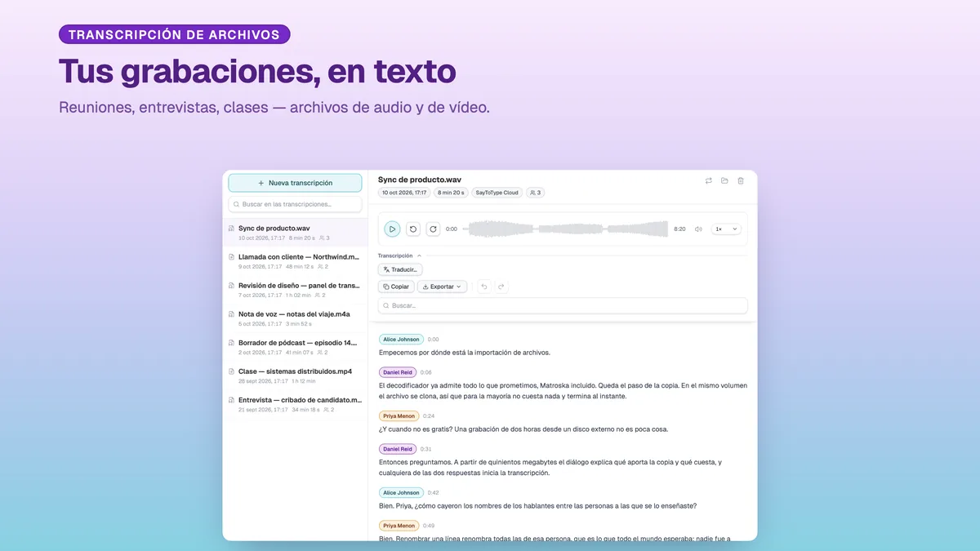
Task: Click the audio waveform to seek
Action: coord(566,229)
